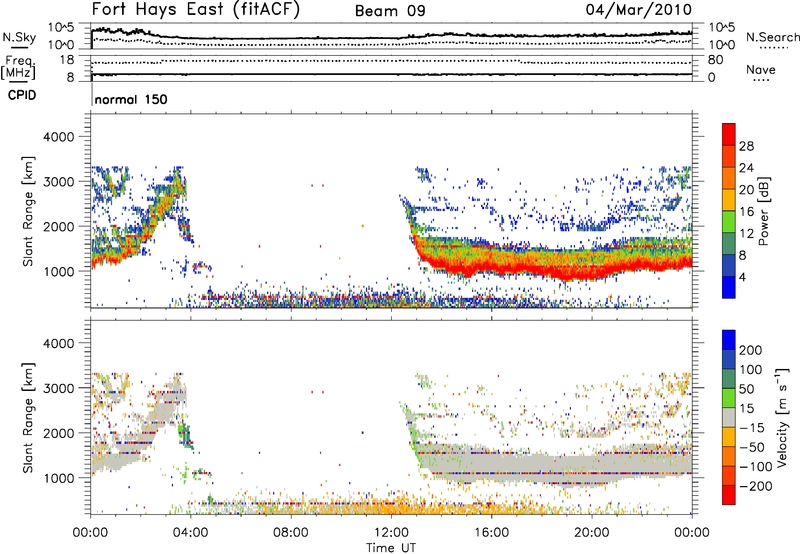Select the Freq. [MHz] axis label
The height and width of the screenshot is (554, 800).
click(x=20, y=68)
